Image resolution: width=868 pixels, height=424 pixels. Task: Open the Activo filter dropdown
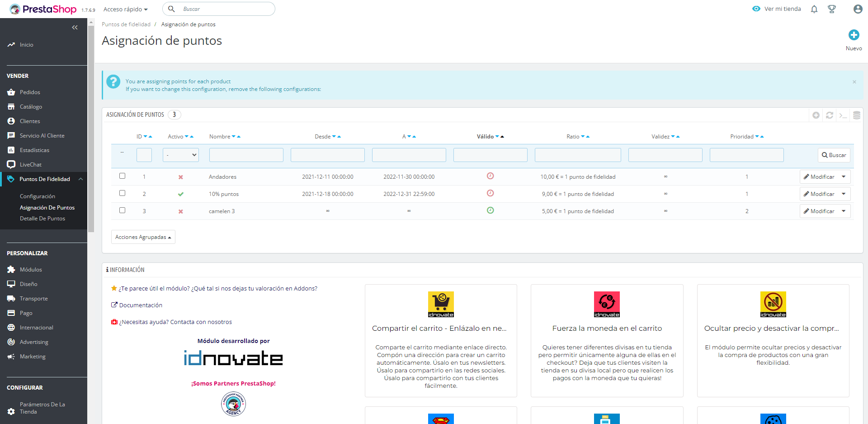(x=181, y=155)
